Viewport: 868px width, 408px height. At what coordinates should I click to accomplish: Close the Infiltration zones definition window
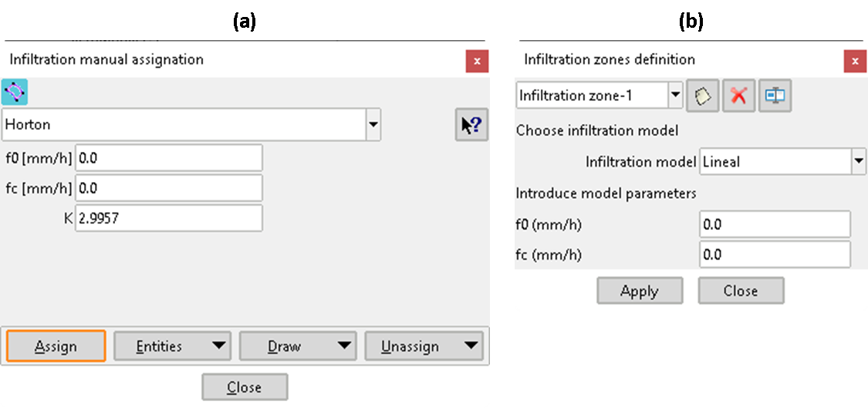[854, 61]
